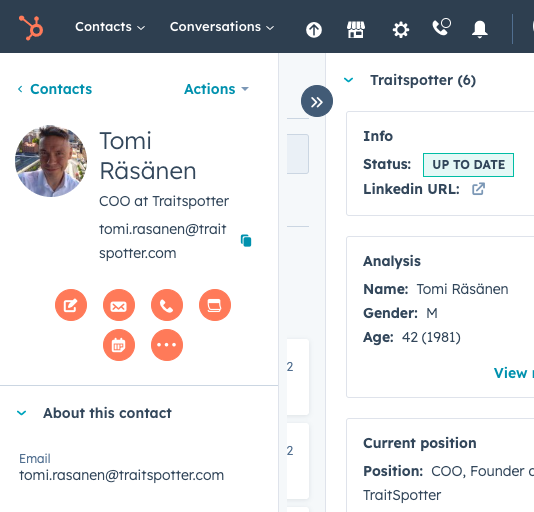Click the COO at Traitspotter job title
This screenshot has width=534, height=512.
pos(164,201)
